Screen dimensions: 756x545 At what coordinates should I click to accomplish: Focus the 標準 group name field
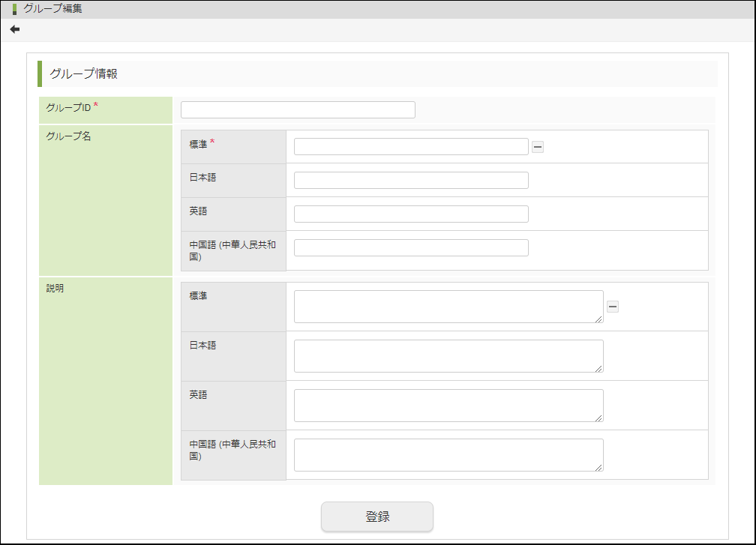(411, 146)
